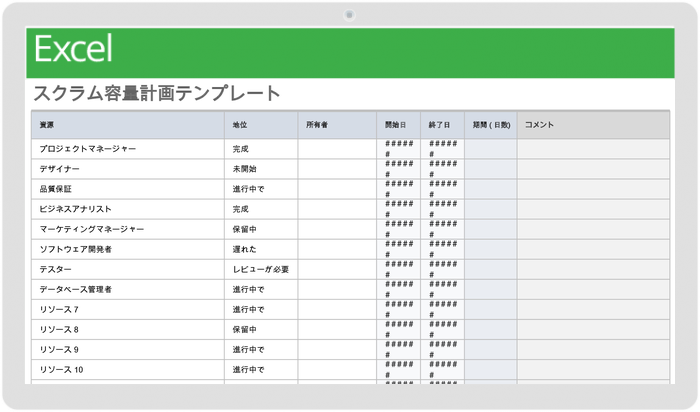Viewport: 700px width, 412px height.
Task: Select the 期間 (日数) column header
Action: 491,125
